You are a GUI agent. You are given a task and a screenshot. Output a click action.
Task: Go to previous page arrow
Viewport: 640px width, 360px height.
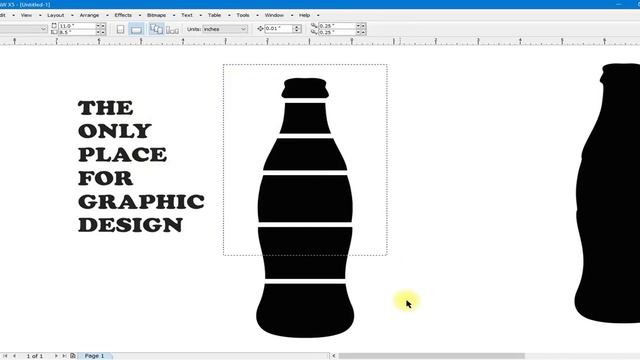14,356
